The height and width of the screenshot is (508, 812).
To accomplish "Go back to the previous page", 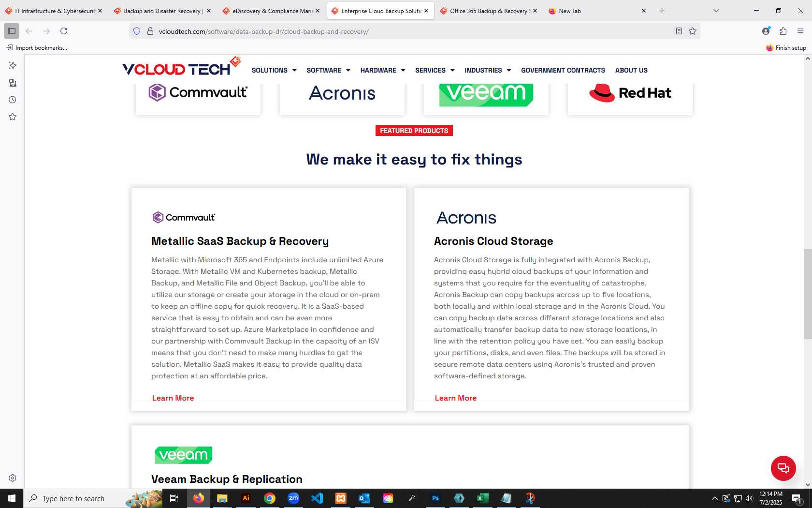I will point(29,31).
